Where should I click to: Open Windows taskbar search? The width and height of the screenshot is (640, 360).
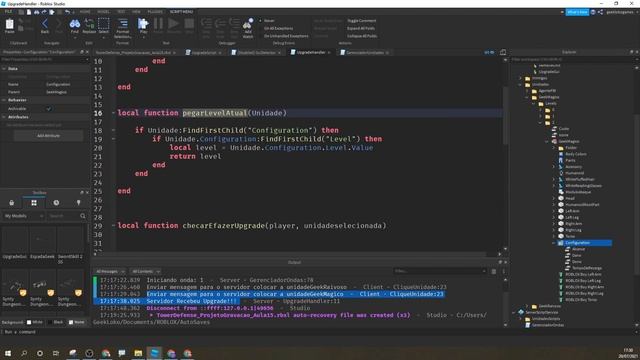(x=24, y=353)
